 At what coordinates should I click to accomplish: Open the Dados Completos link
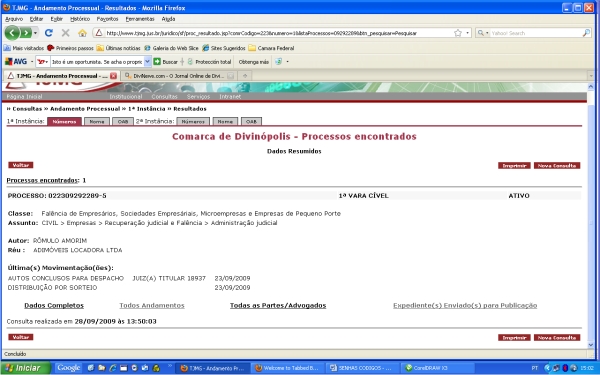54,305
